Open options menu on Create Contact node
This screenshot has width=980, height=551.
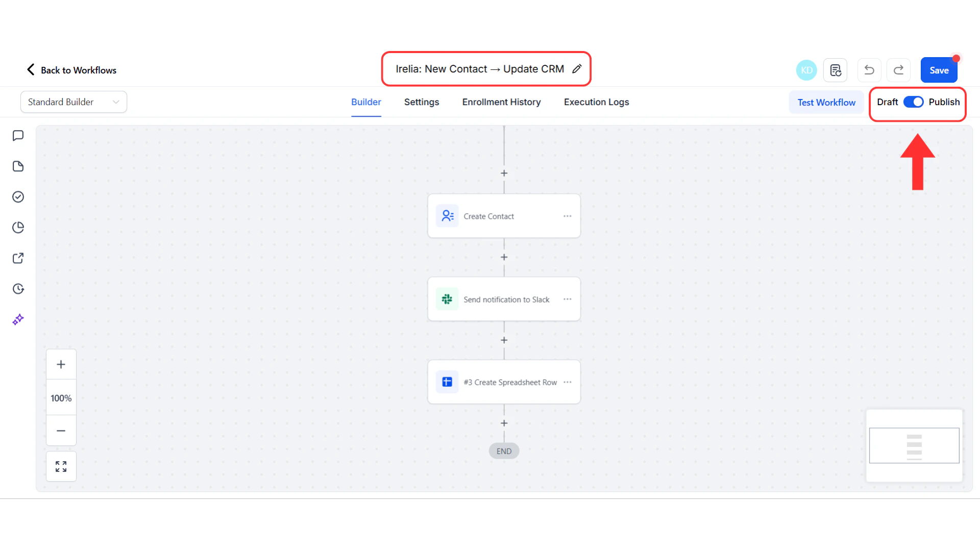point(567,216)
